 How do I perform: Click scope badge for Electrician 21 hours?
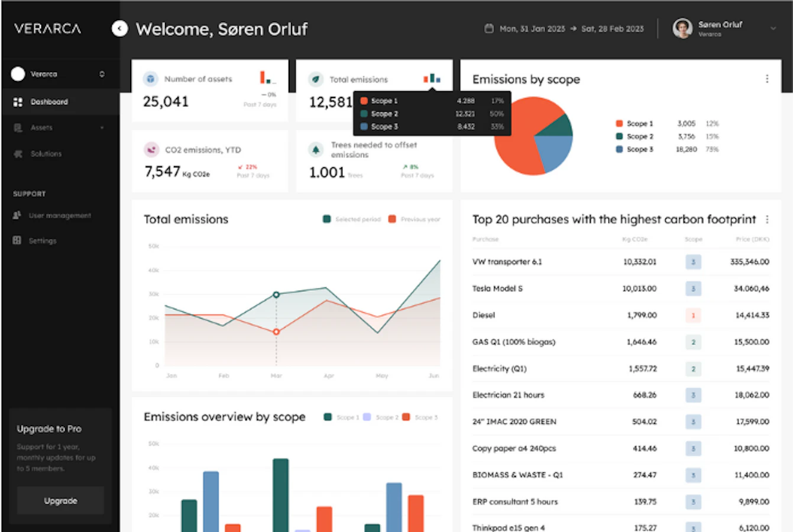coord(693,395)
